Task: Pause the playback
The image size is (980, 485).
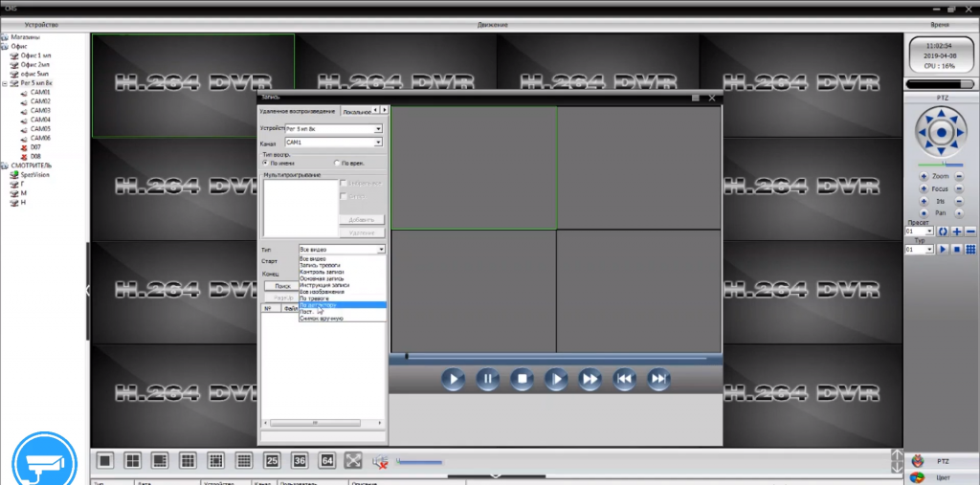Action: pyautogui.click(x=487, y=379)
